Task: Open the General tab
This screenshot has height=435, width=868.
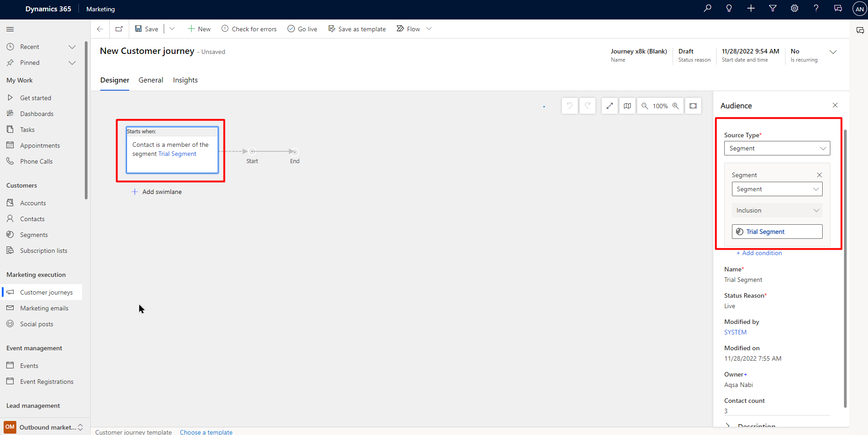Action: 151,80
